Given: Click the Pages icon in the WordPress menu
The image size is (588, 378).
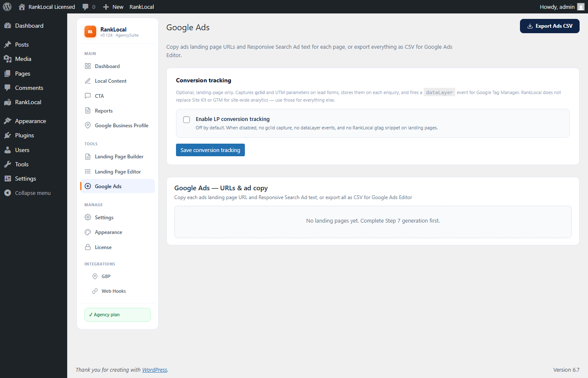Looking at the screenshot, I should 8,73.
